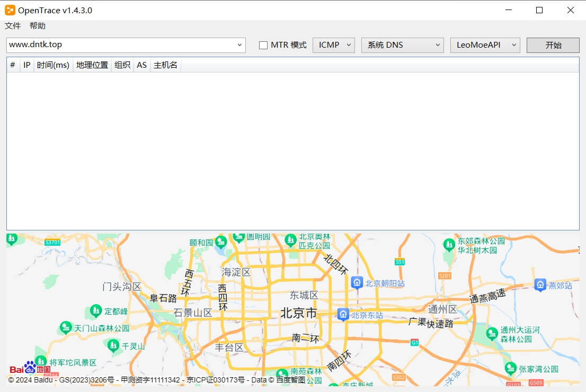Click the 北京东站 station icon on map
The height and width of the screenshot is (392, 586).
coord(343,315)
